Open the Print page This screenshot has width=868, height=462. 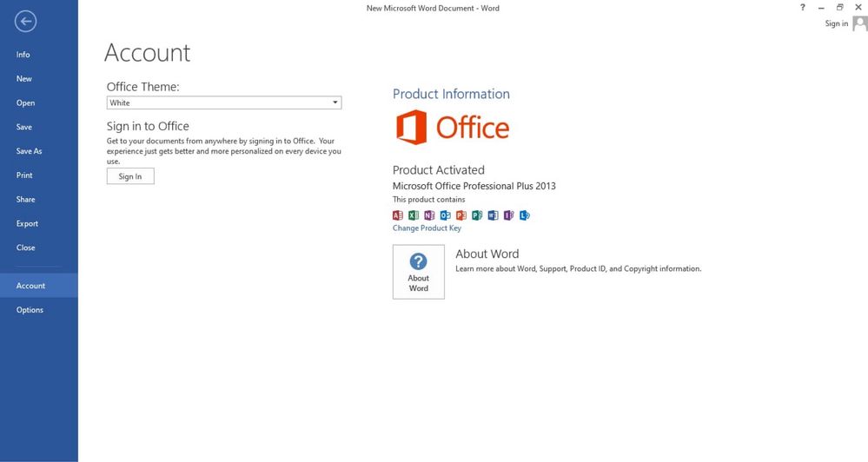click(x=39, y=175)
